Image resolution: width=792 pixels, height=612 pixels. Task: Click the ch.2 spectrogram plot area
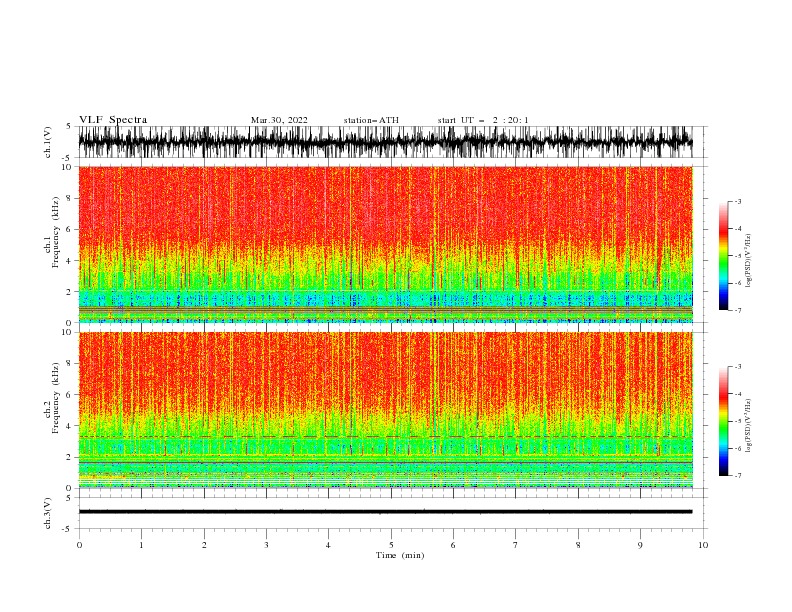385,410
